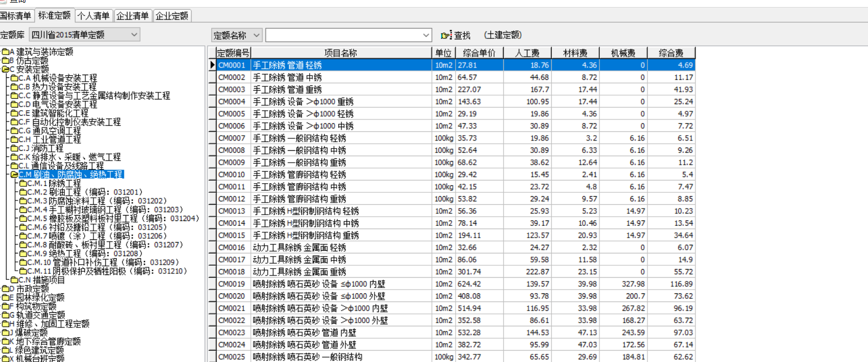Viewport: 868px width, 362px height.
Task: Click folder icon of C.N 措施项目
Action: tap(14, 280)
